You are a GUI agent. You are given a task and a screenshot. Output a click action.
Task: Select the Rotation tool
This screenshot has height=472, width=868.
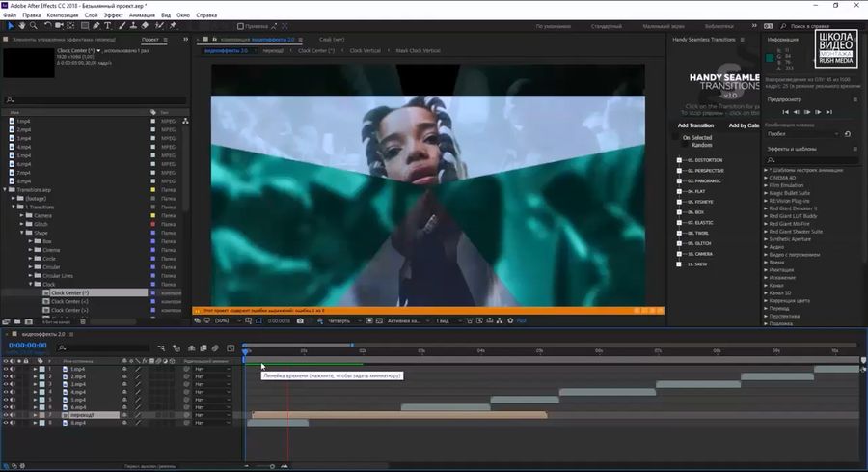47,25
